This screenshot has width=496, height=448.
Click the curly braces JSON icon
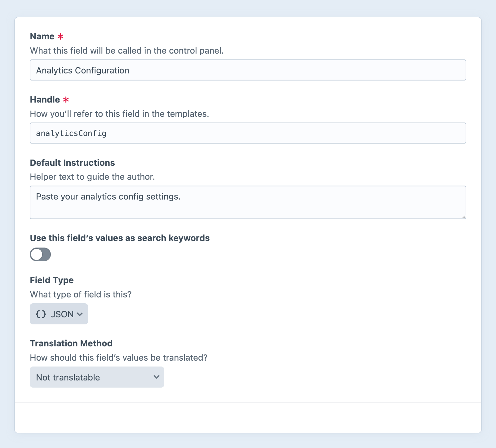41,314
